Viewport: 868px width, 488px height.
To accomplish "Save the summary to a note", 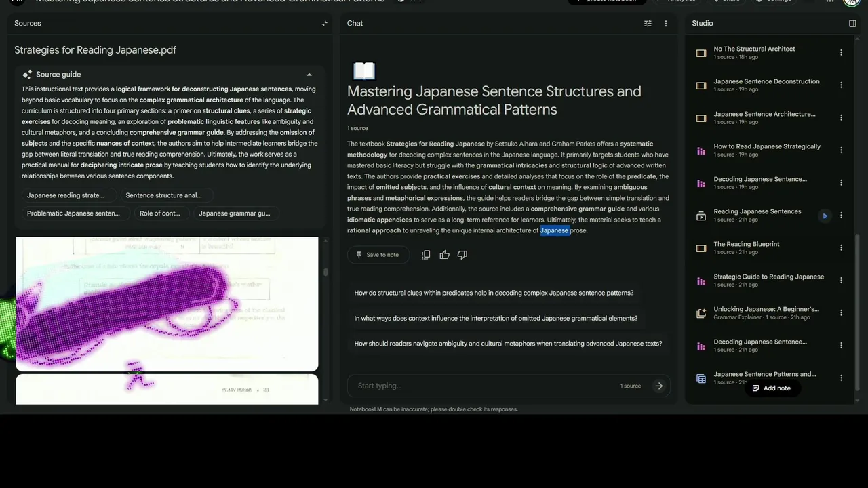I will coord(378,255).
